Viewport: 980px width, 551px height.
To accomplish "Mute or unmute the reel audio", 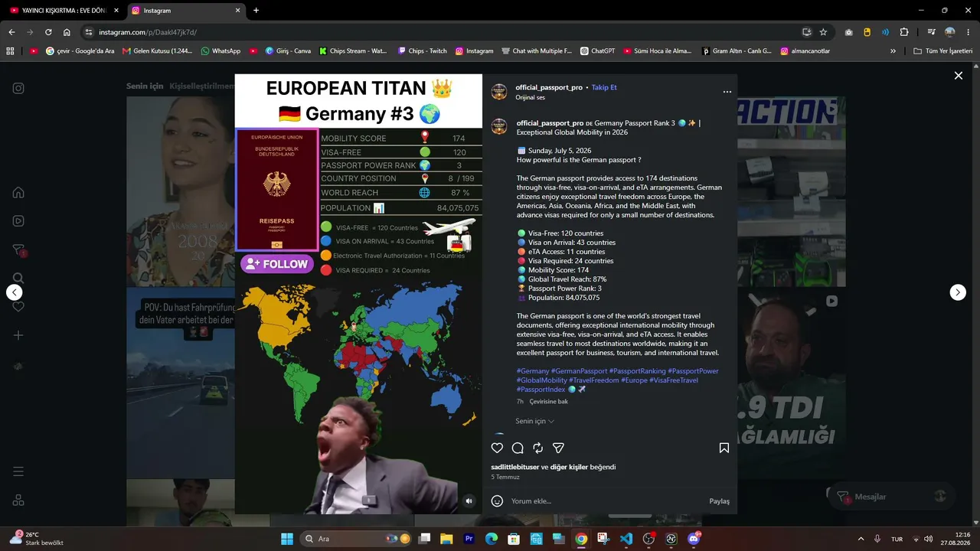I will click(x=469, y=501).
